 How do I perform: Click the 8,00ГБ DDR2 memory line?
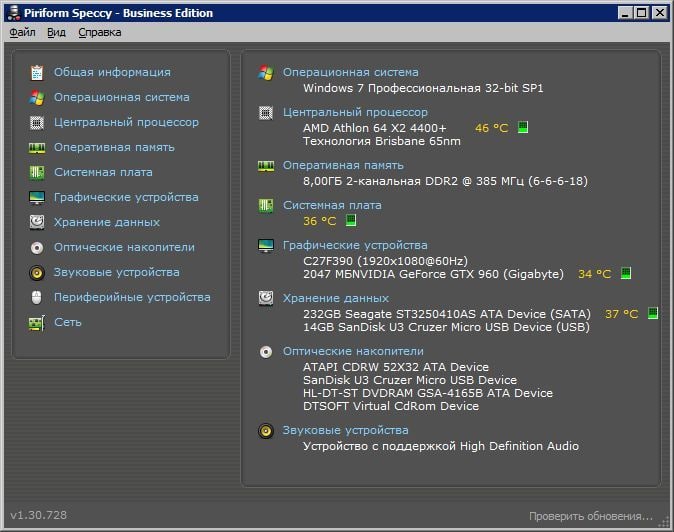(x=445, y=181)
